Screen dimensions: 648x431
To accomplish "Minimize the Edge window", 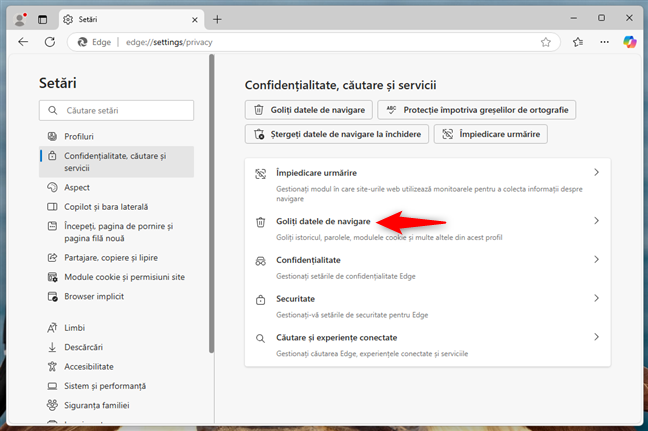I will coord(574,18).
